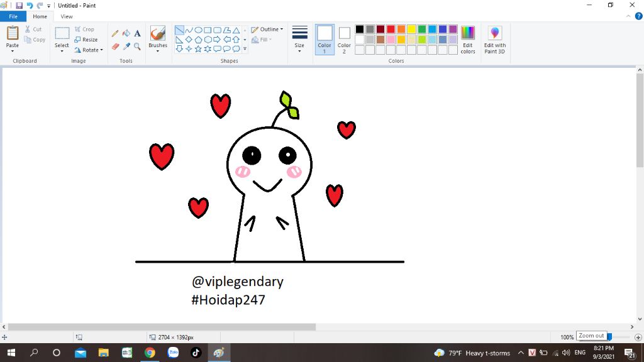The width and height of the screenshot is (644, 362).
Task: Choose the Triangle shape
Action: 236,30
